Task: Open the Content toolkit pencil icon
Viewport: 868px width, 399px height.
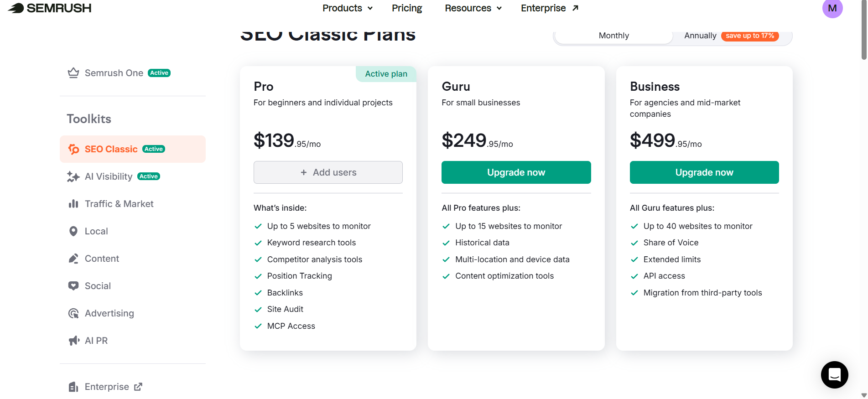Action: point(73,258)
